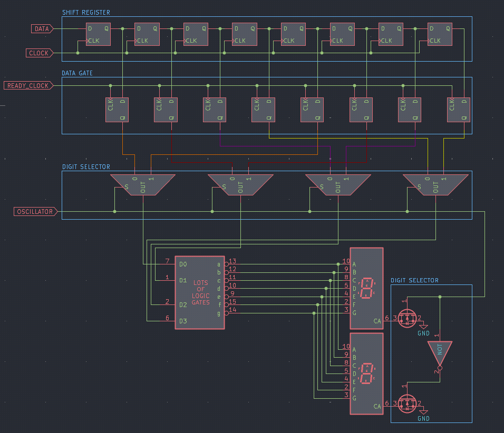
Task: Select the lower seven-segment display
Action: (366, 374)
